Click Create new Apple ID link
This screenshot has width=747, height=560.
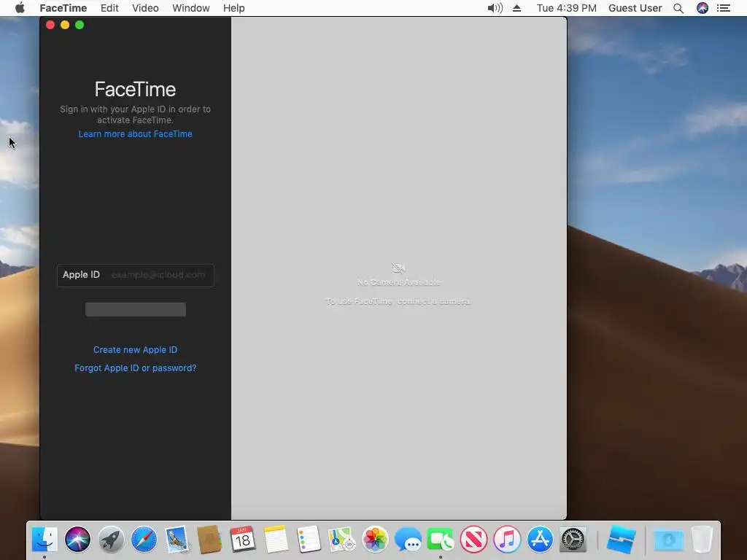[x=135, y=349]
